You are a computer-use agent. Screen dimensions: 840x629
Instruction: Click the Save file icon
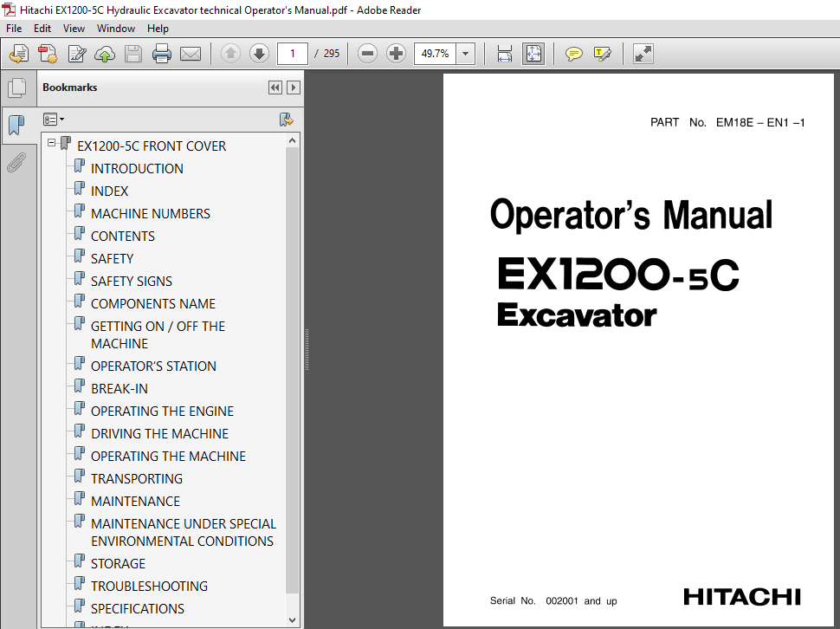click(132, 54)
